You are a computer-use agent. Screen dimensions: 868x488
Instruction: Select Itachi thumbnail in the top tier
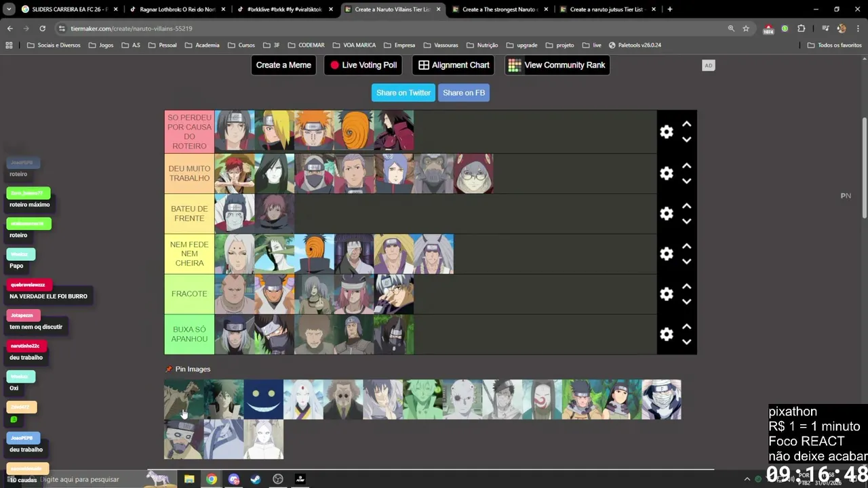(x=235, y=131)
